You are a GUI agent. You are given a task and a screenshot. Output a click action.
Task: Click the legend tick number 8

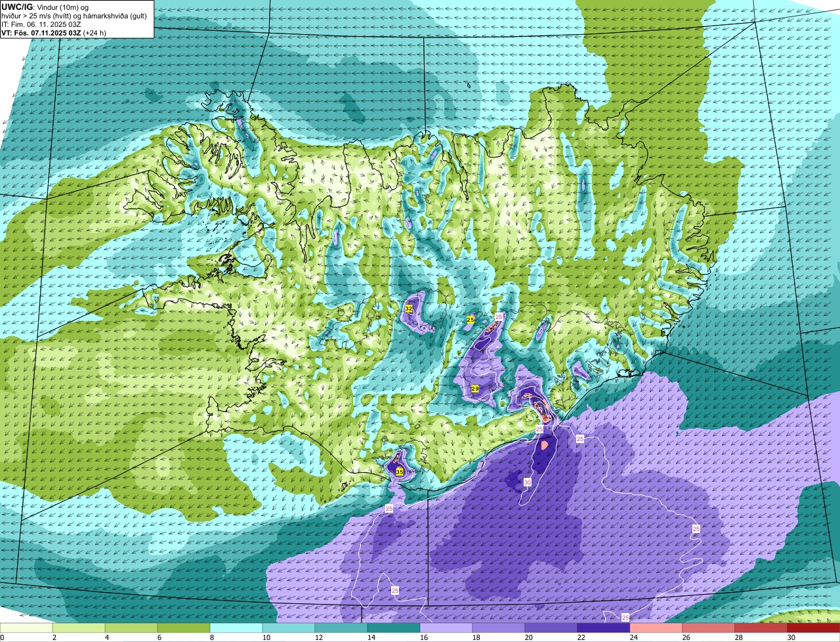coord(212,637)
